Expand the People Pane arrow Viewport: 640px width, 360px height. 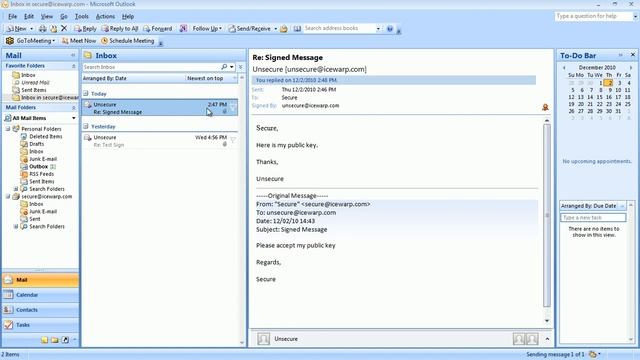pos(547,339)
